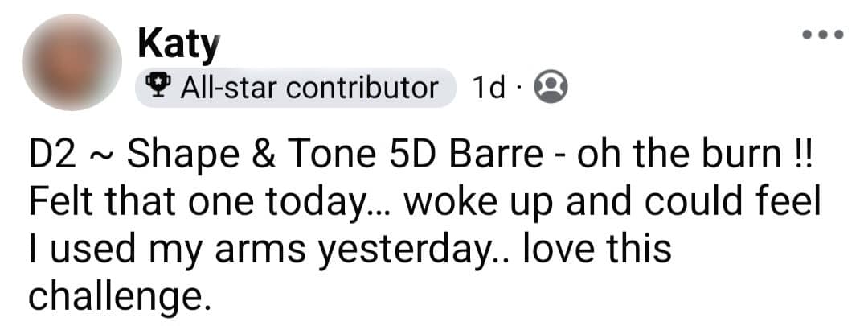Image resolution: width=868 pixels, height=326 pixels.
Task: Click the words "woke up and could feel"
Action: tap(612, 204)
